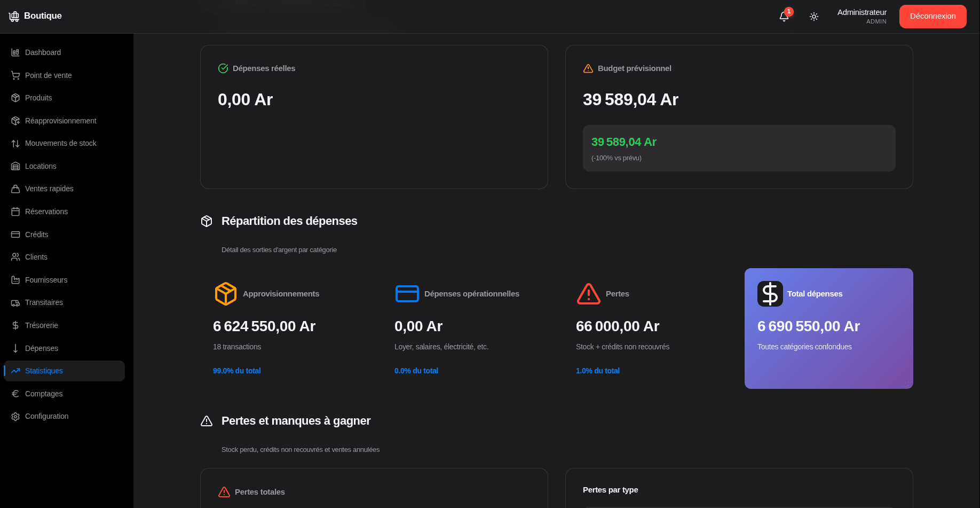Click the 0.0% du total label

[x=416, y=371]
